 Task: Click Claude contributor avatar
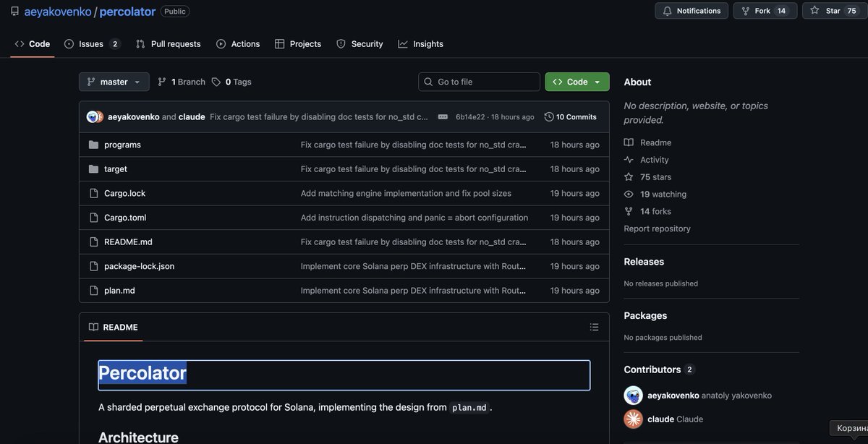pyautogui.click(x=634, y=419)
